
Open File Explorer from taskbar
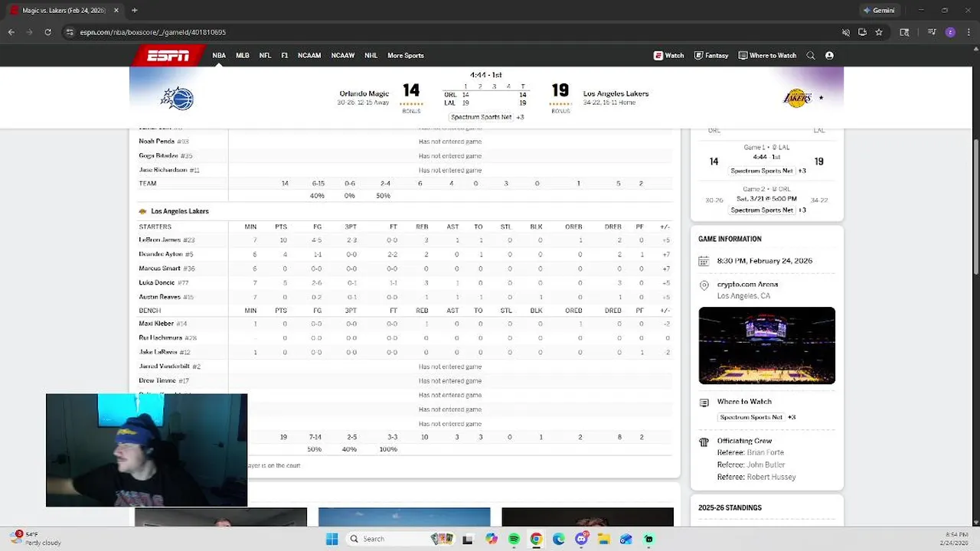tap(603, 539)
